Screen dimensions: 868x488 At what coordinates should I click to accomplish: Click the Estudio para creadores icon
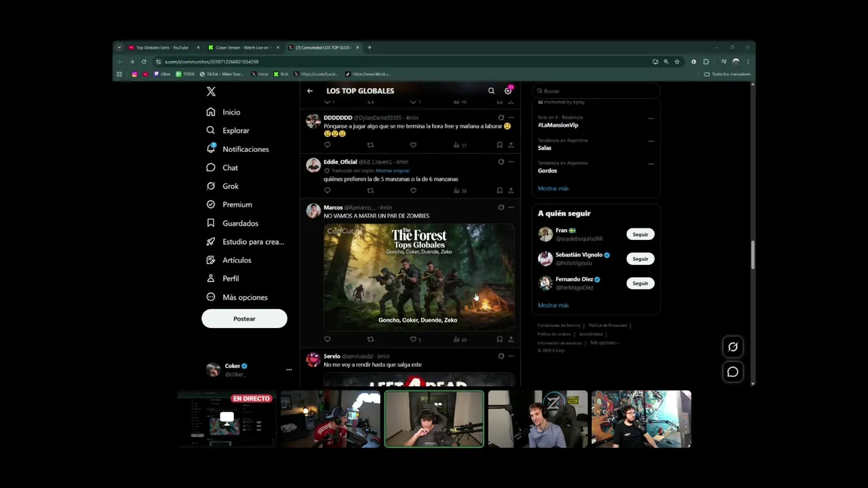click(211, 241)
